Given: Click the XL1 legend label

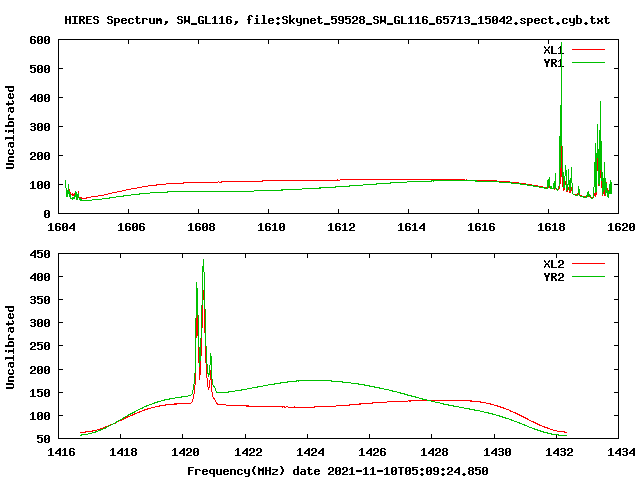Looking at the screenshot, I should pyautogui.click(x=553, y=50).
